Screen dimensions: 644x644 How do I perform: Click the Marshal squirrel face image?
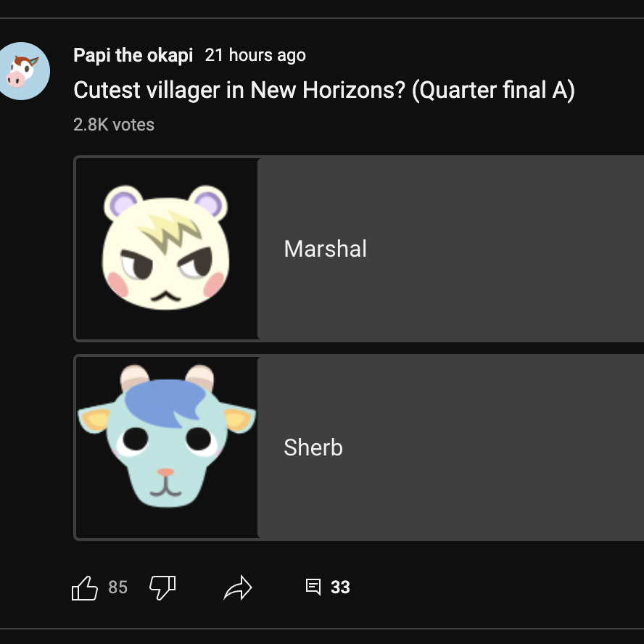166,248
